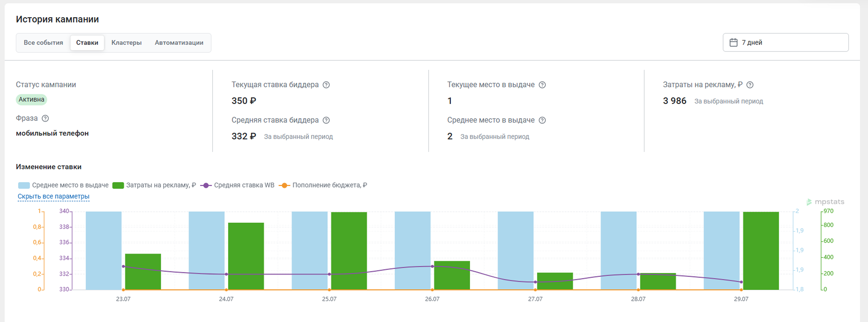Image resolution: width=868 pixels, height=322 pixels.
Task: Toggle Среднее место в выдаче legend series
Action: (x=63, y=185)
